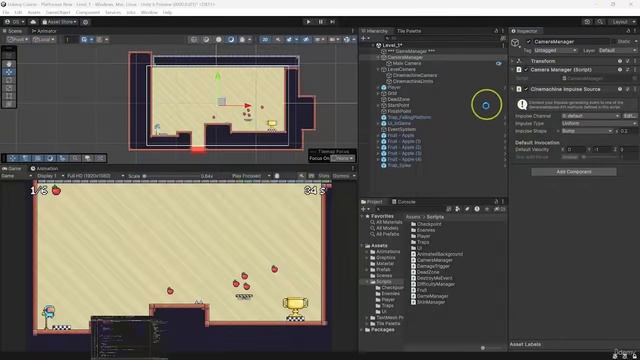Select the Rect tool in Scene
The height and width of the screenshot is (360, 640).
[9, 96]
